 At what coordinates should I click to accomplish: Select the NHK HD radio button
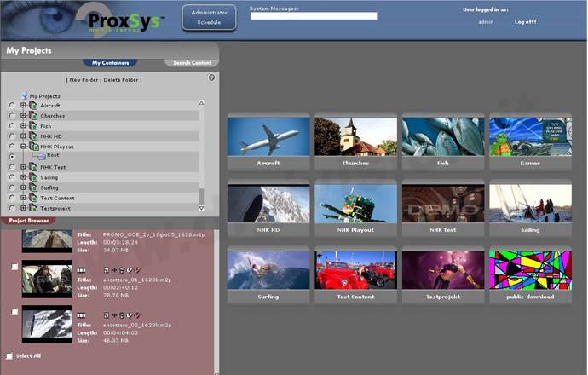click(12, 136)
